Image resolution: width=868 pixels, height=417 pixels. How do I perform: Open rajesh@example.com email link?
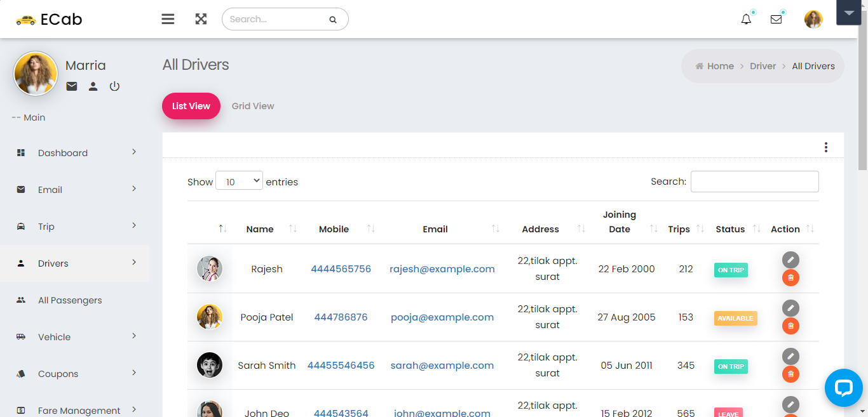point(442,269)
